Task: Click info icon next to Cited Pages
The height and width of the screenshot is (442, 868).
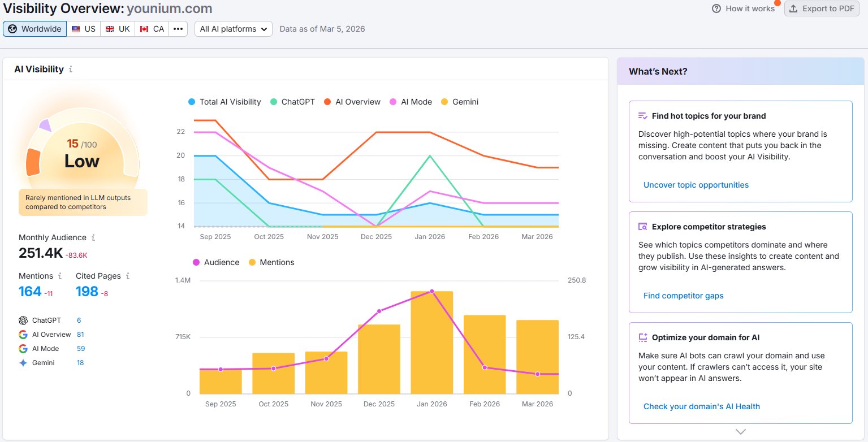Action: click(128, 276)
